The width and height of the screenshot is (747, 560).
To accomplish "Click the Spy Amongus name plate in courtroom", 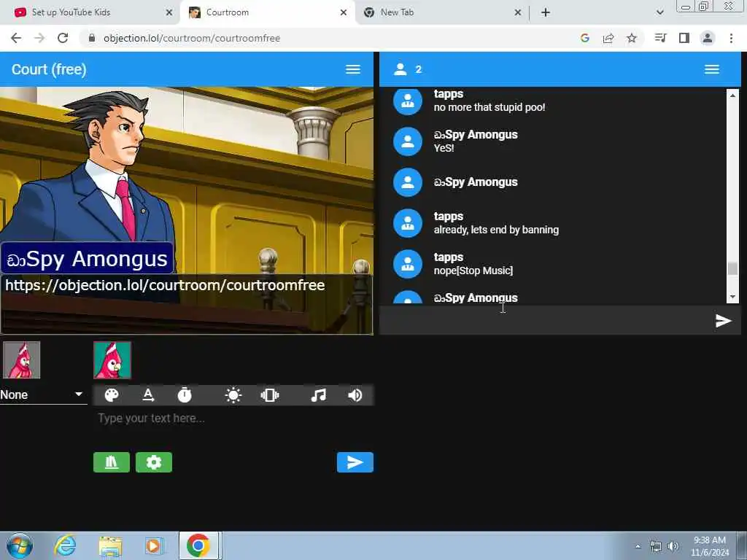I will coord(88,259).
